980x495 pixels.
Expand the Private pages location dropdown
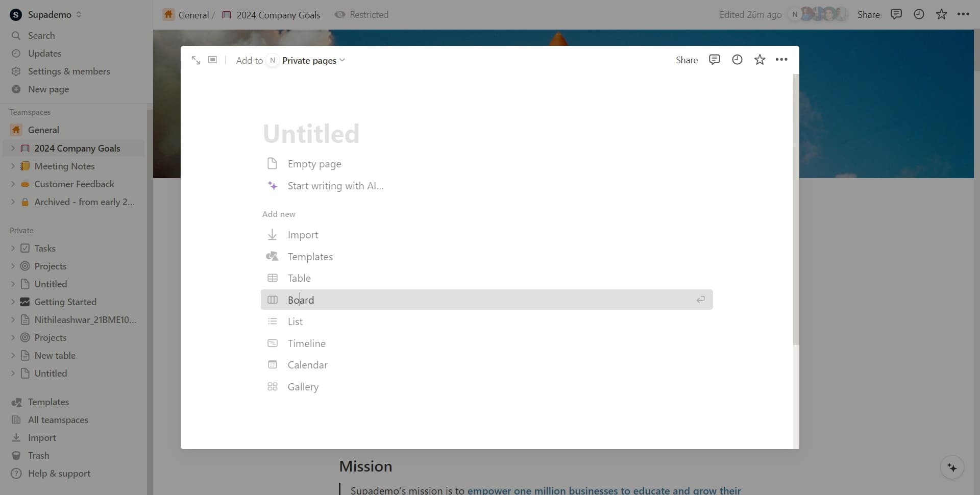coord(313,60)
